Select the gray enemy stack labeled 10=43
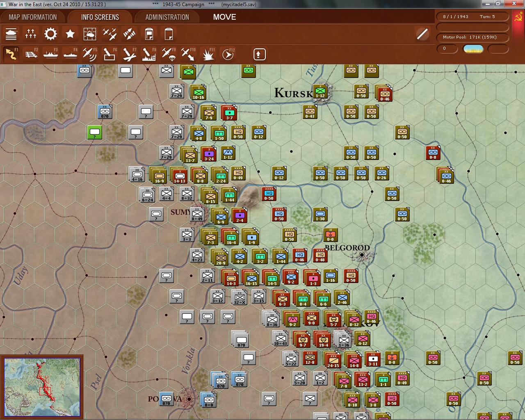 (280, 338)
